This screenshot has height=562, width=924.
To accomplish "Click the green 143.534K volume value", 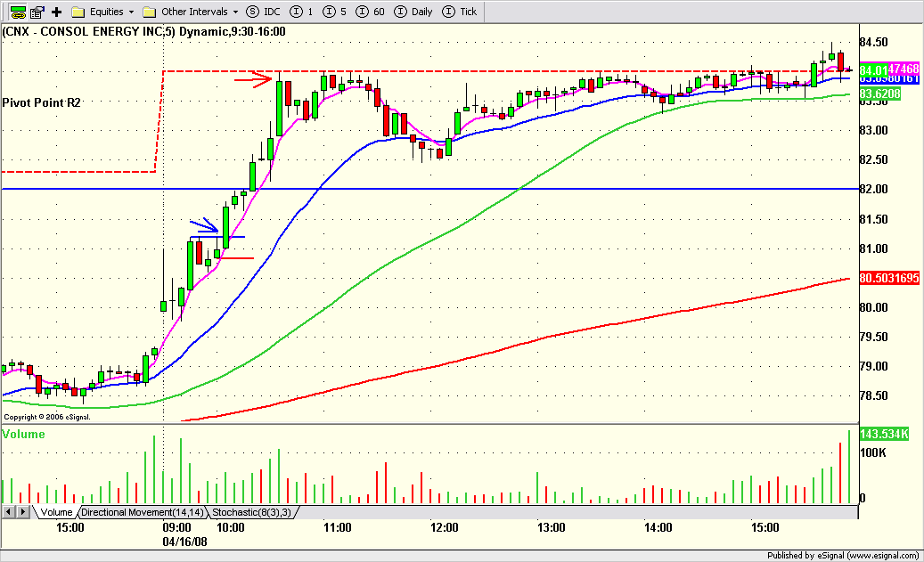I will pyautogui.click(x=884, y=434).
